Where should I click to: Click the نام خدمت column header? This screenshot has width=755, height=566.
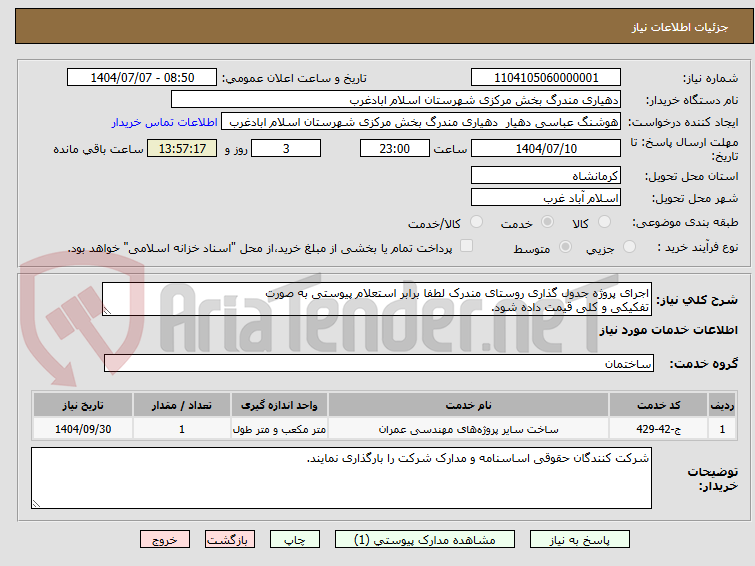[x=469, y=405]
